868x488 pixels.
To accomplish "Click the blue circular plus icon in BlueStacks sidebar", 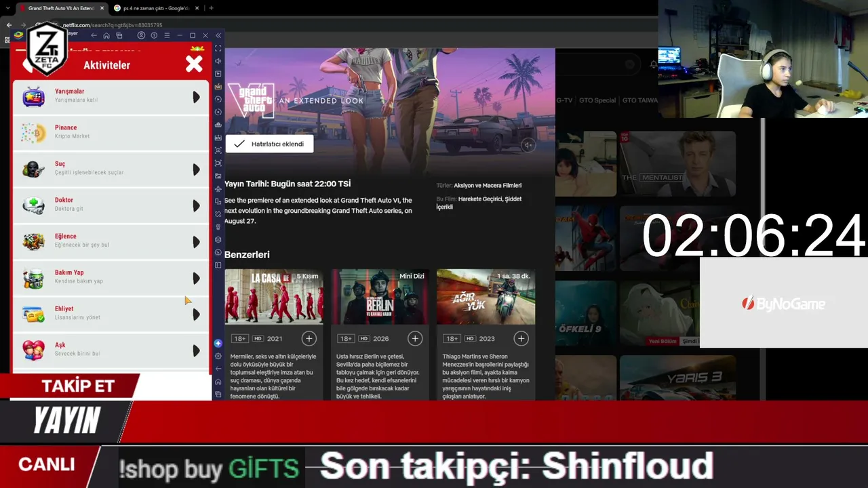I will click(218, 344).
